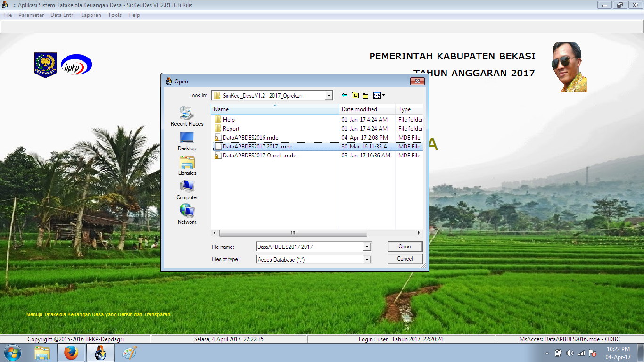Open the File menu
The image size is (644, 362).
[8, 15]
